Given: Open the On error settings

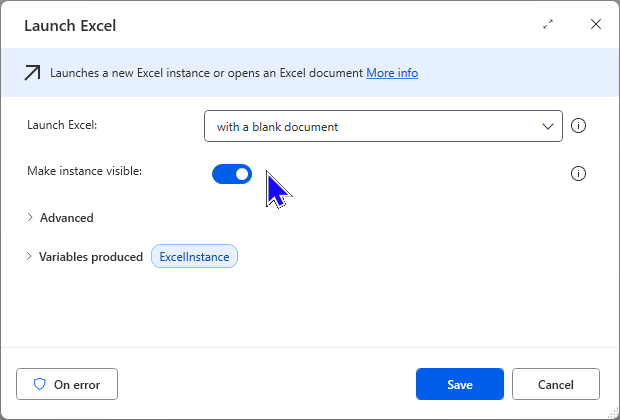Looking at the screenshot, I should 67,384.
